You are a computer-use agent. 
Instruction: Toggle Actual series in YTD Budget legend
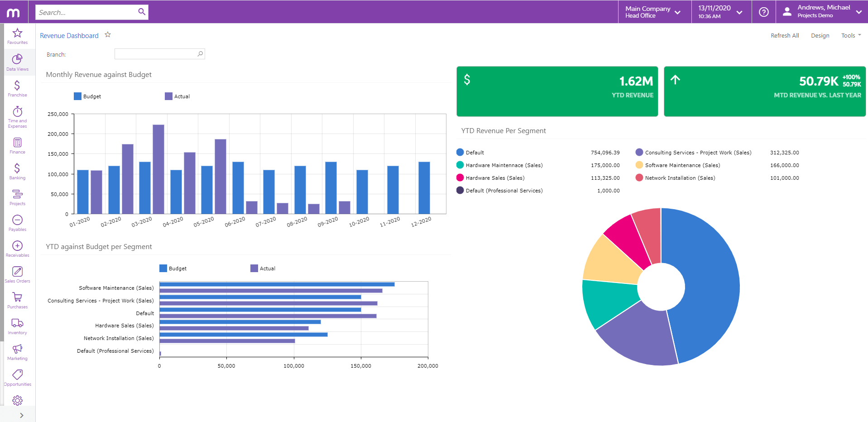coord(263,269)
